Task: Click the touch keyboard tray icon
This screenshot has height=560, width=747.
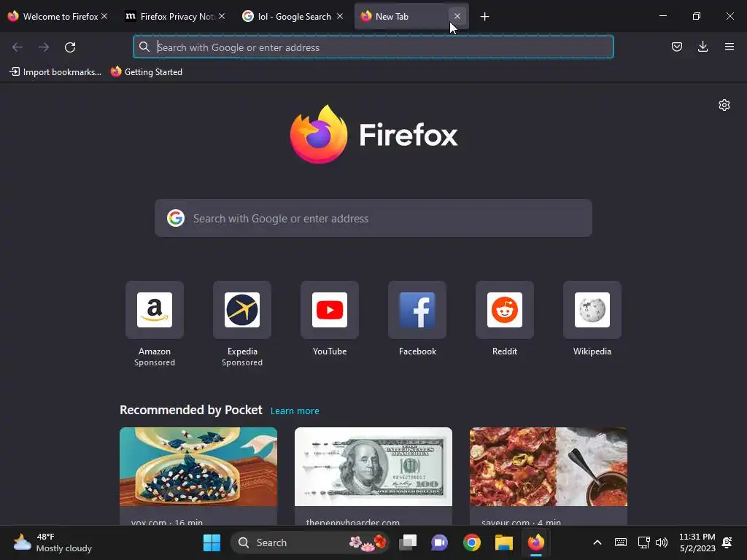Action: click(x=620, y=542)
